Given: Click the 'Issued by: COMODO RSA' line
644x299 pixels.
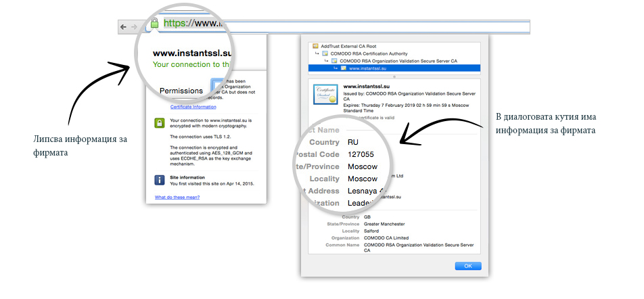Looking at the screenshot, I should pyautogui.click(x=409, y=97).
